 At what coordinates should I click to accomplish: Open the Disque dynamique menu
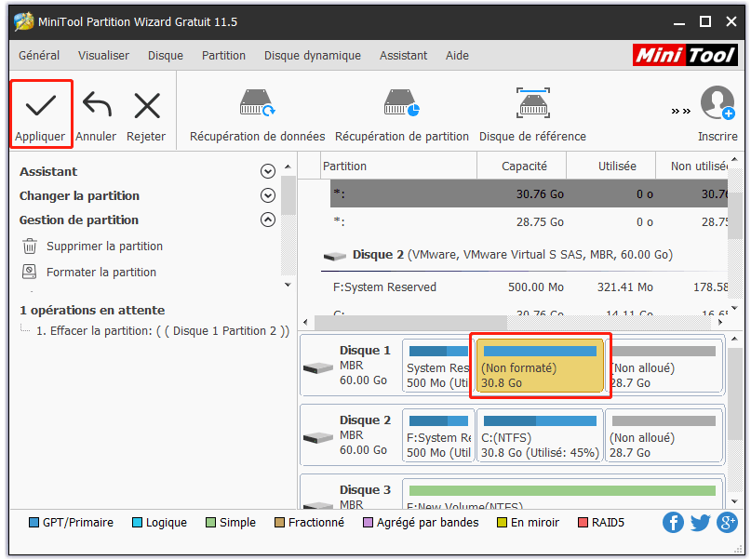point(312,56)
